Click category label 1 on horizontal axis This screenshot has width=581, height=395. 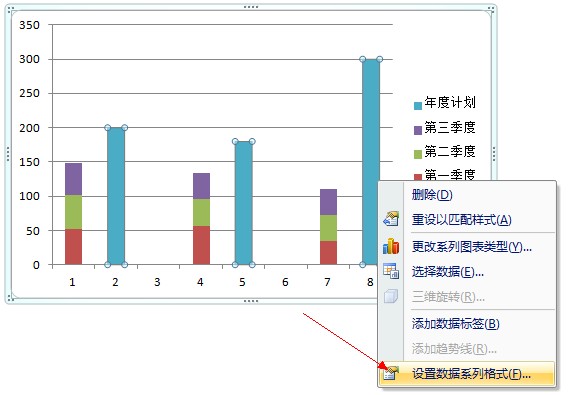click(72, 282)
